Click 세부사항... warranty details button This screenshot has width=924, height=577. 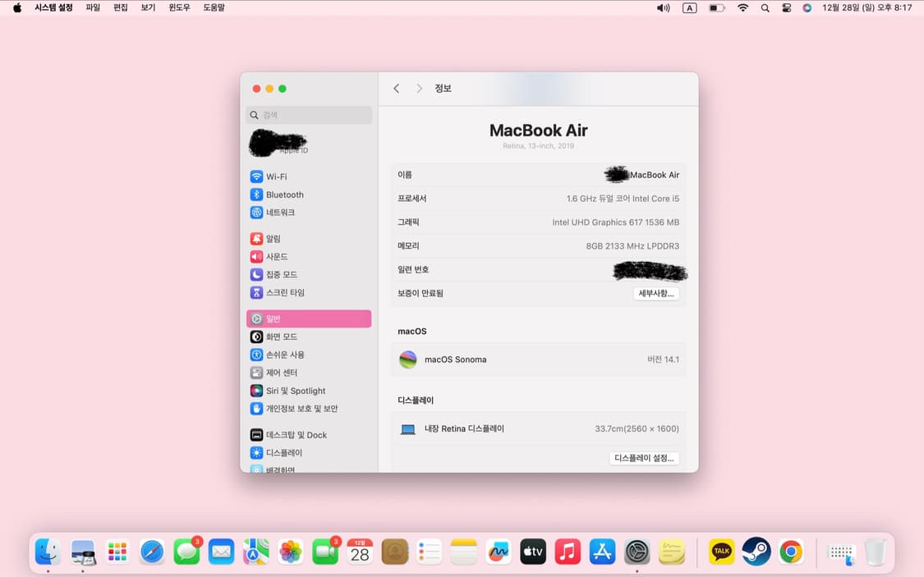click(x=655, y=293)
